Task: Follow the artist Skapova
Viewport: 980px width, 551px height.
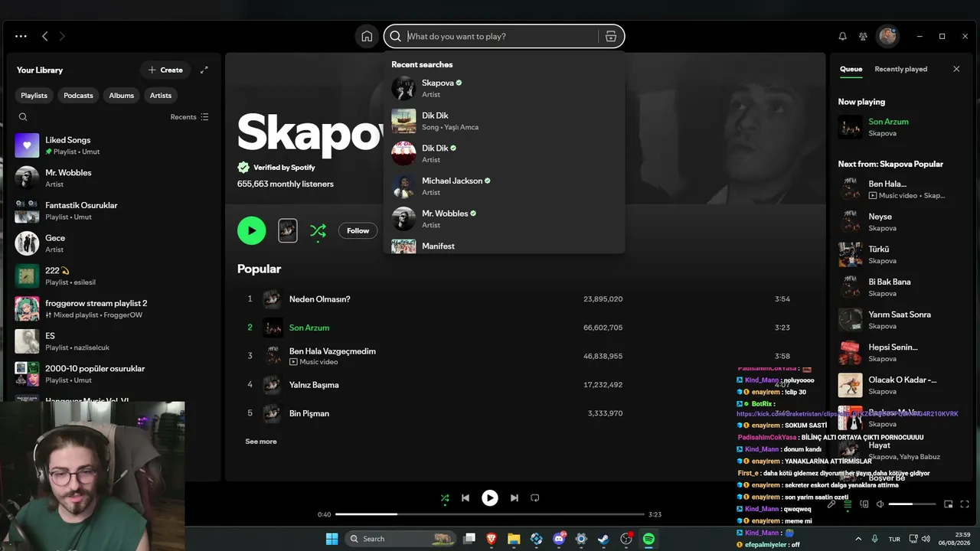Action: coord(358,230)
